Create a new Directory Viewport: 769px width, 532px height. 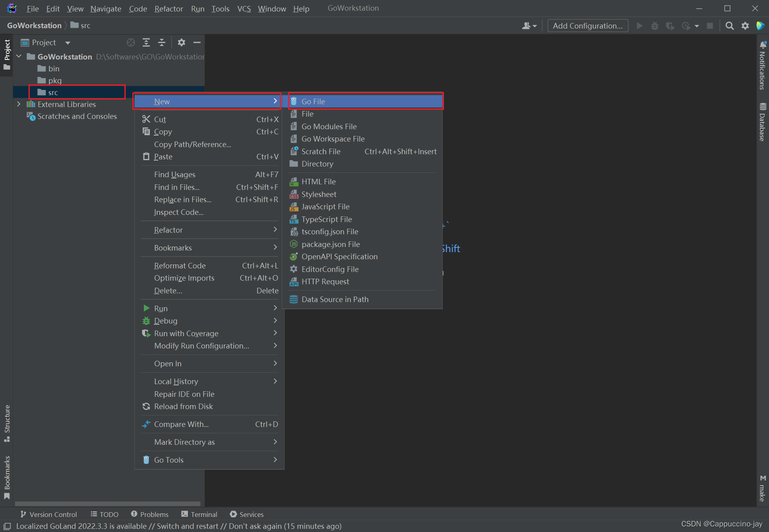tap(362, 164)
